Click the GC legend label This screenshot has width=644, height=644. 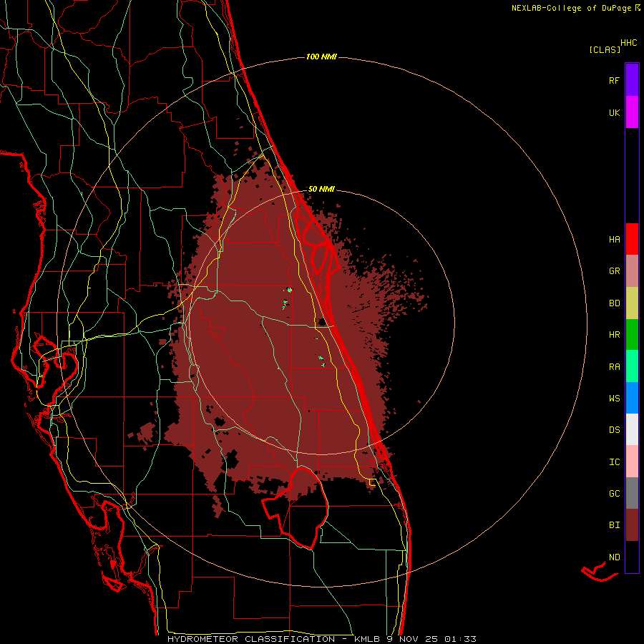[614, 494]
